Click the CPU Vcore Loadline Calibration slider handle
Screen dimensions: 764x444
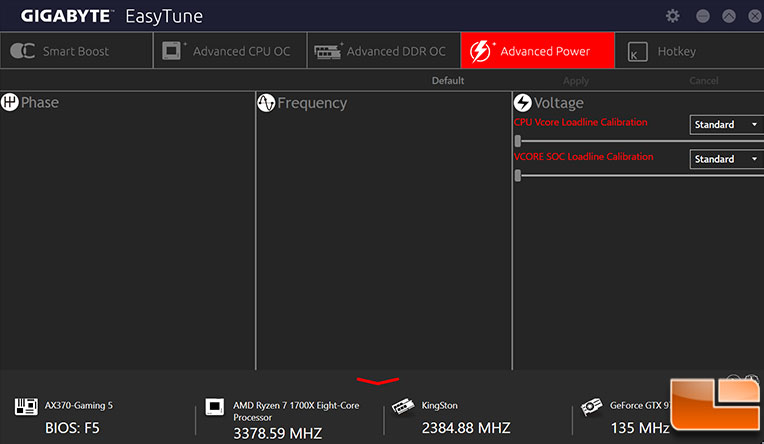[x=518, y=141]
